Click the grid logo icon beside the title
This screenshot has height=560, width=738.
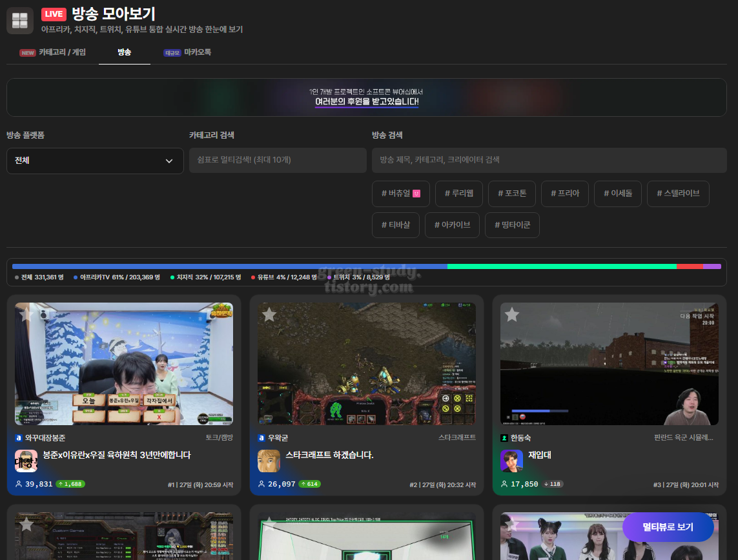click(x=20, y=21)
